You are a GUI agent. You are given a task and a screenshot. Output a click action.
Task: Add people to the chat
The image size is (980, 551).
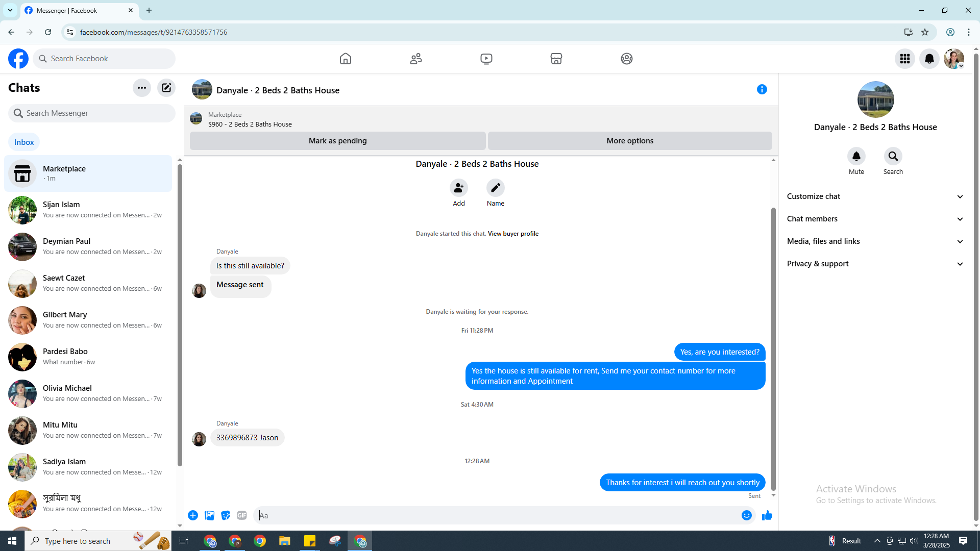pos(459,188)
